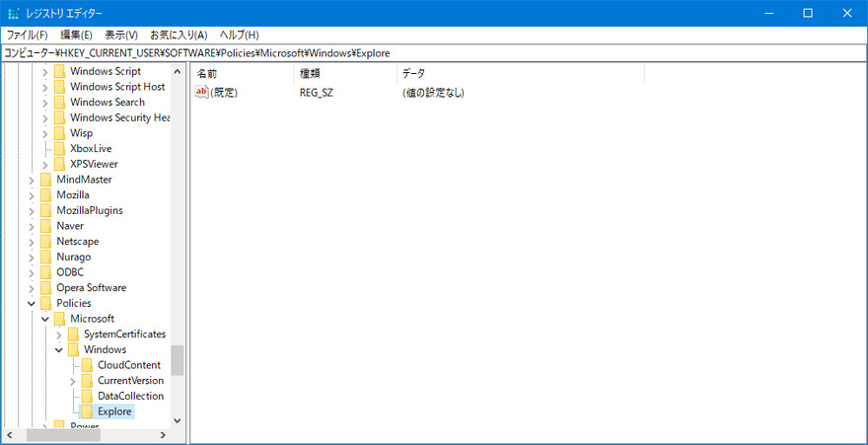Screen dimensions: 868x445
Task: Select the Policies folder icon
Action: 46,304
